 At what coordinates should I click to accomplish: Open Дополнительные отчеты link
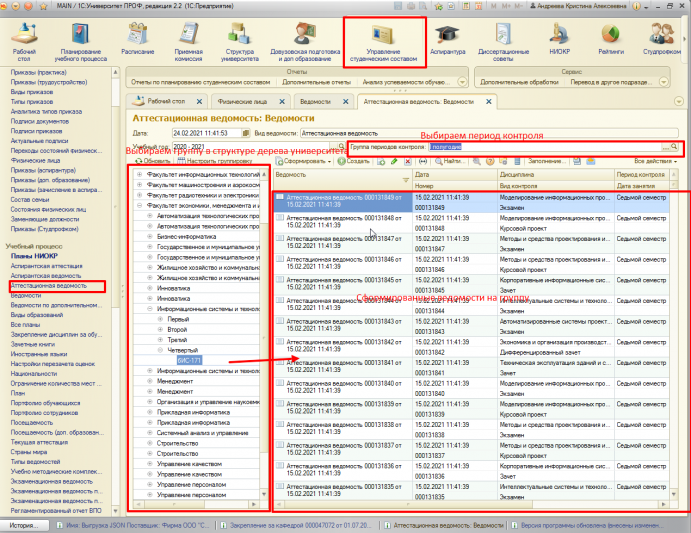pyautogui.click(x=316, y=82)
